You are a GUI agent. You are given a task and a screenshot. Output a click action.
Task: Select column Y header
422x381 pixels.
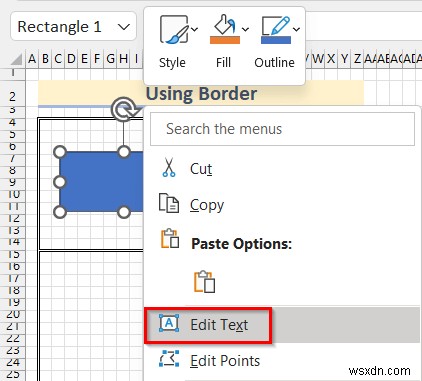[344, 59]
